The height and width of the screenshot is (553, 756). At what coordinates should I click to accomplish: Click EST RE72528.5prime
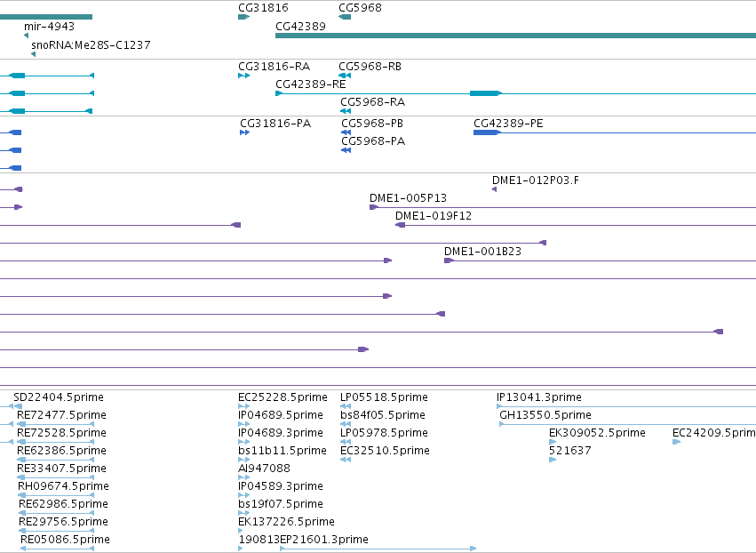pos(61,433)
